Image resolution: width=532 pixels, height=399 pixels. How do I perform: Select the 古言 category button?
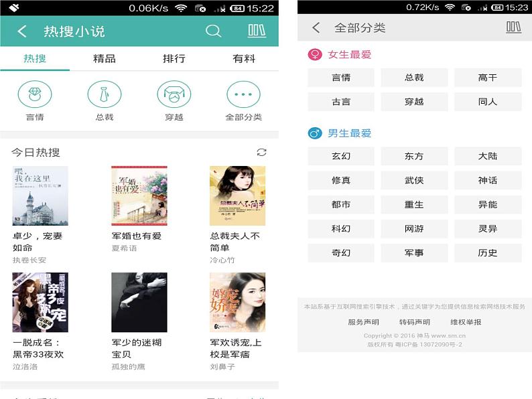point(341,102)
